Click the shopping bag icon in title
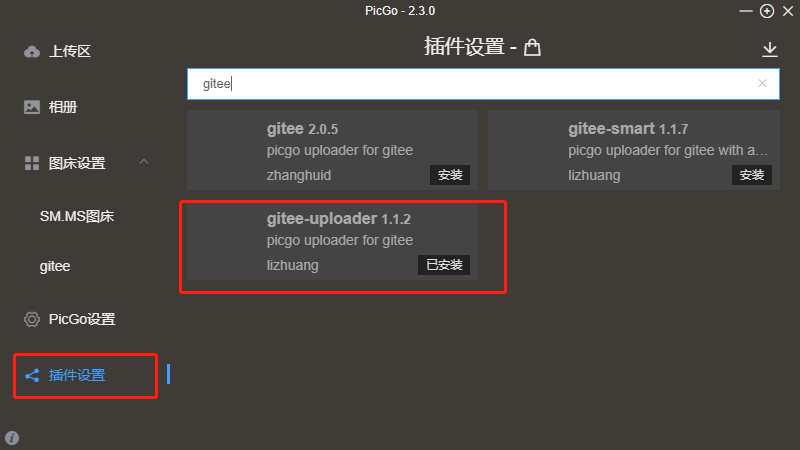800x450 pixels. point(532,47)
